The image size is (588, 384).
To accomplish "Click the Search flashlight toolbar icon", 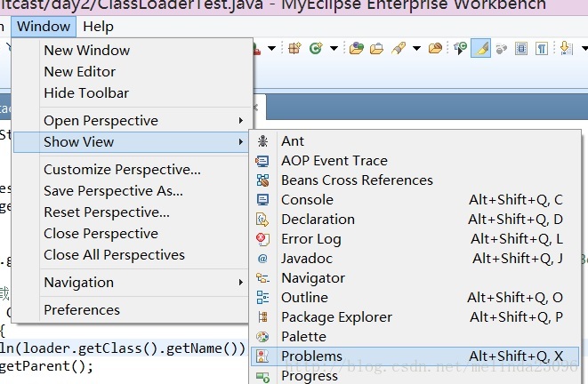I will [399, 48].
